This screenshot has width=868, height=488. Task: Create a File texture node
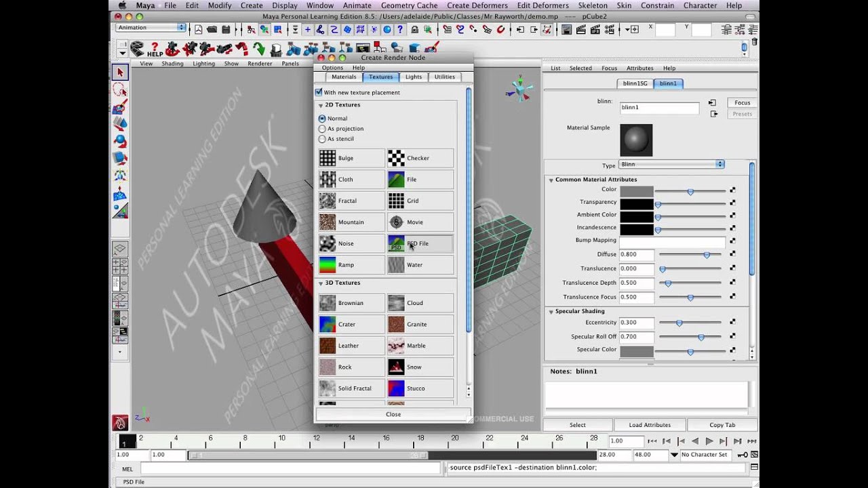pos(420,180)
